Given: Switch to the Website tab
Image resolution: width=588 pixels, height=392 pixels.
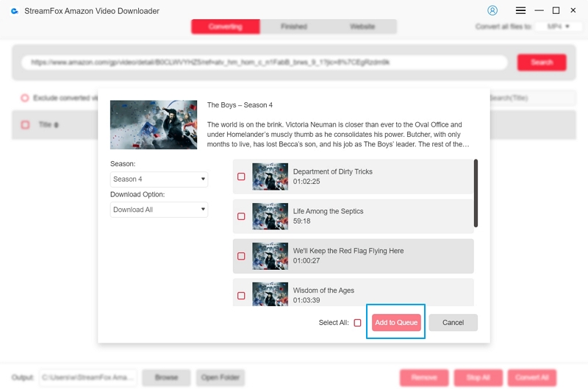Looking at the screenshot, I should 362,26.
